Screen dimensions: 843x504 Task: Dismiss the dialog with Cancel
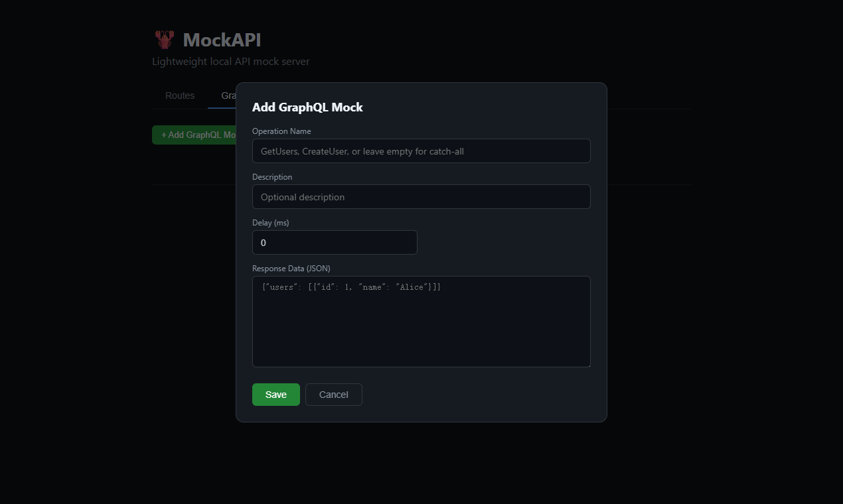click(x=333, y=395)
